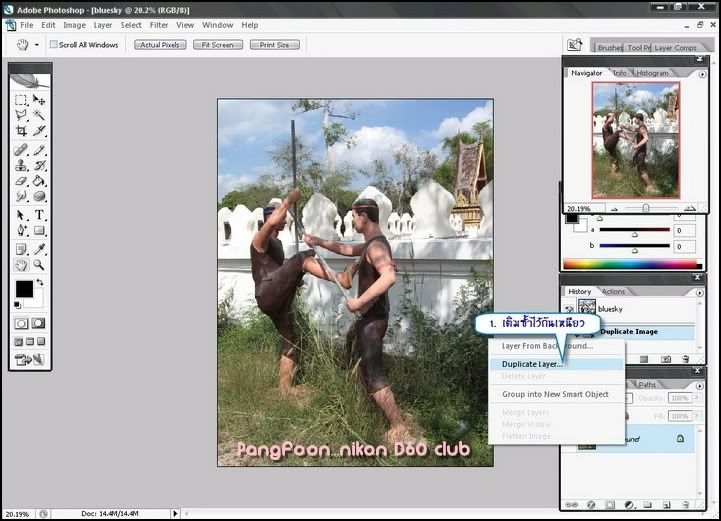This screenshot has height=521, width=721.
Task: Click Navigator zoom out button
Action: [614, 209]
